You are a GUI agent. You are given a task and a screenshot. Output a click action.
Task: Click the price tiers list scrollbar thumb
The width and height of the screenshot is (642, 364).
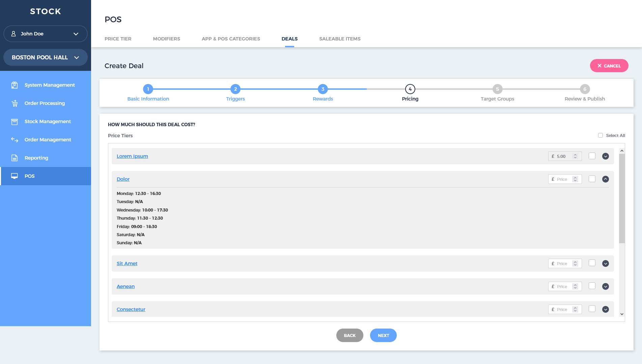tap(622, 198)
